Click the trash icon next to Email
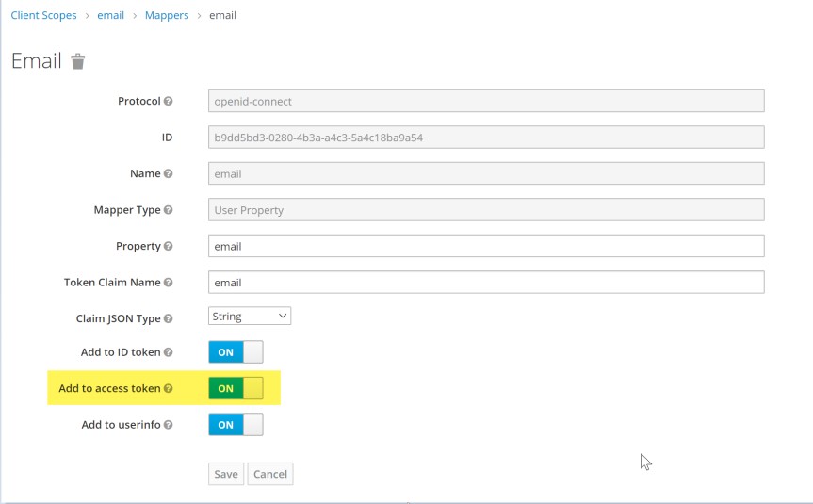 pyautogui.click(x=78, y=62)
